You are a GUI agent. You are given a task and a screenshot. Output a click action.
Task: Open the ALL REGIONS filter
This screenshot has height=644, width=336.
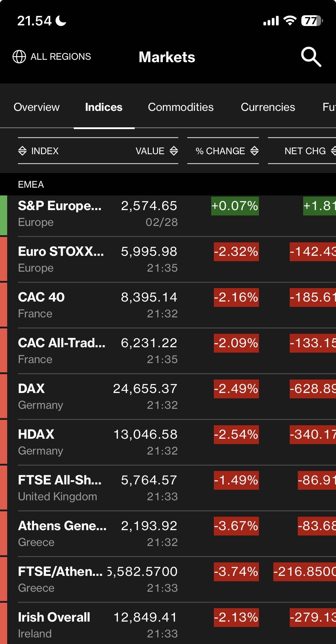click(x=61, y=56)
